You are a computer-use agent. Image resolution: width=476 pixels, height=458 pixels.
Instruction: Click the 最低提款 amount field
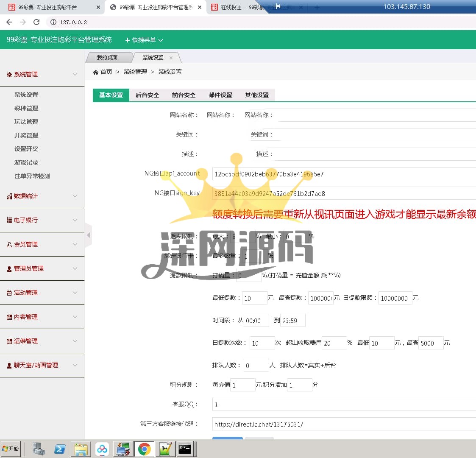point(254,298)
